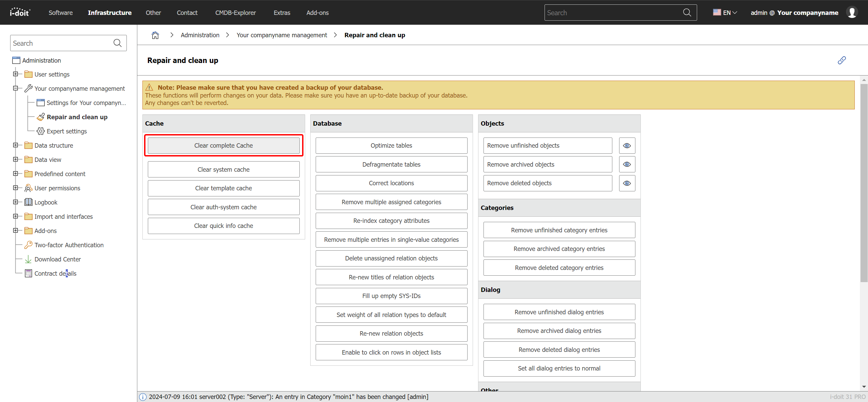The height and width of the screenshot is (402, 868).
Task: Open the Contact menu
Action: pos(187,13)
